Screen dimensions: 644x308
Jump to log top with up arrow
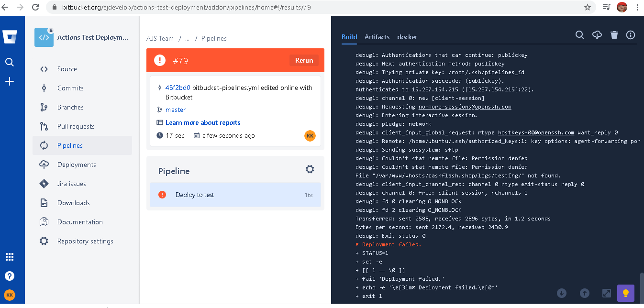point(584,293)
